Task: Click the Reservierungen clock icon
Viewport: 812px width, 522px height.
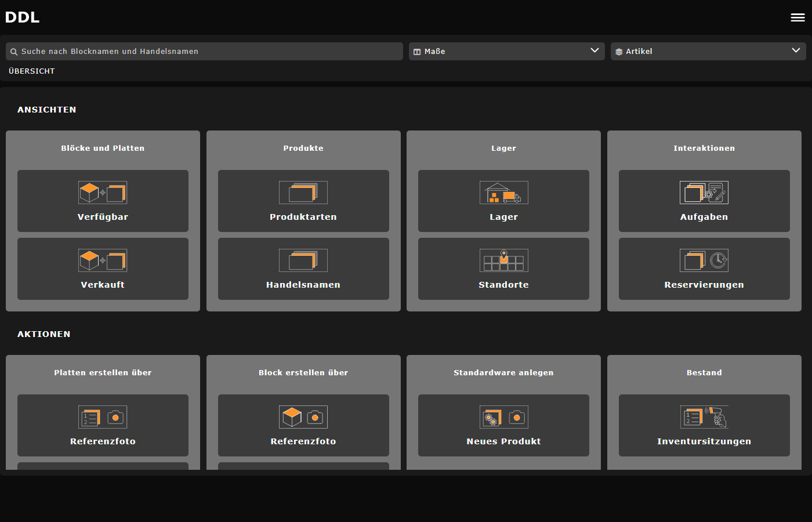Action: (x=704, y=260)
